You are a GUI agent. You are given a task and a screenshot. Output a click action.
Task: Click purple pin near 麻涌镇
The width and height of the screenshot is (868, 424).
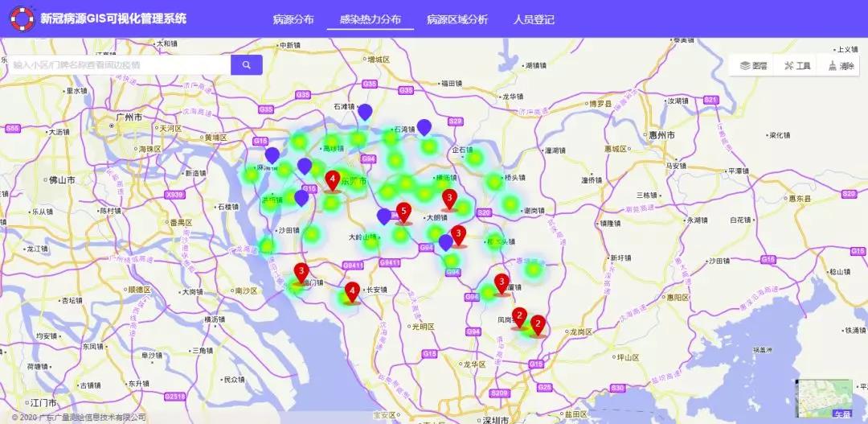click(x=272, y=154)
